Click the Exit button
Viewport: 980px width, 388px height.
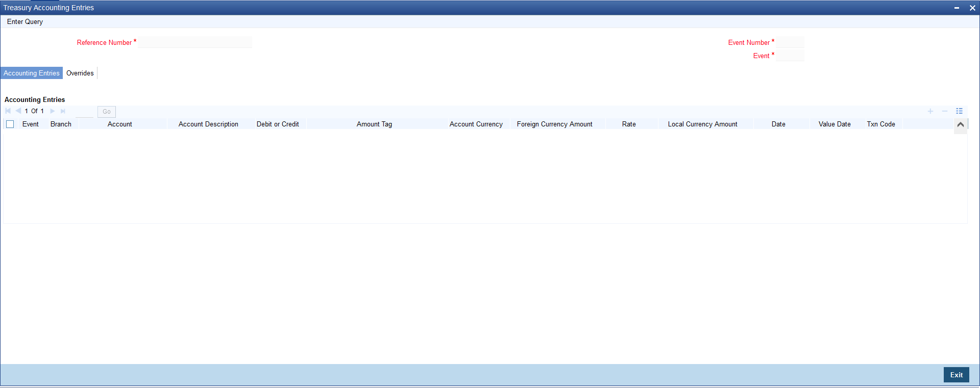click(956, 375)
